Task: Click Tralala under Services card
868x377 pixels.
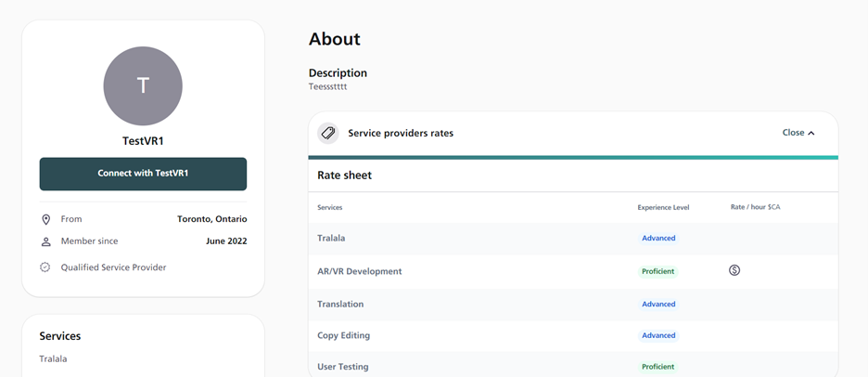Action: (x=53, y=358)
